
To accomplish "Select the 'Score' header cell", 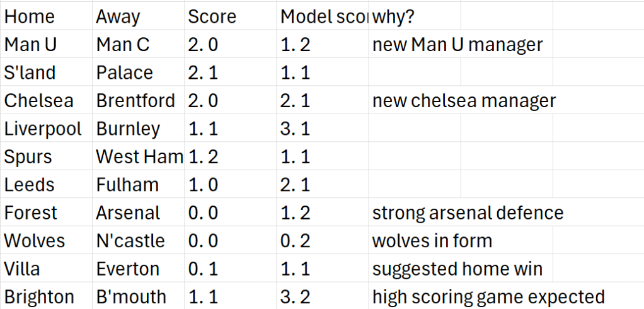I will click(x=212, y=17).
